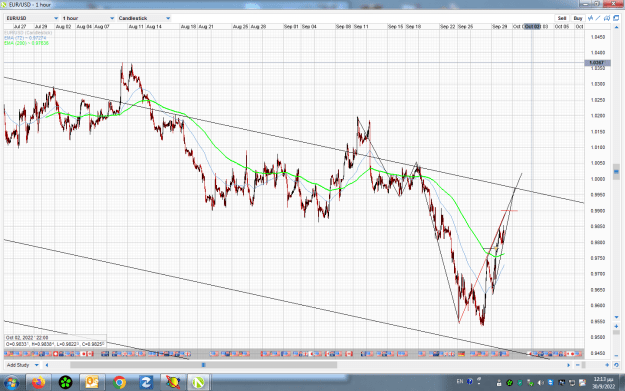Open Firefox from the taskbar
Screen dimensions: 625x391
pyautogui.click(x=39, y=383)
